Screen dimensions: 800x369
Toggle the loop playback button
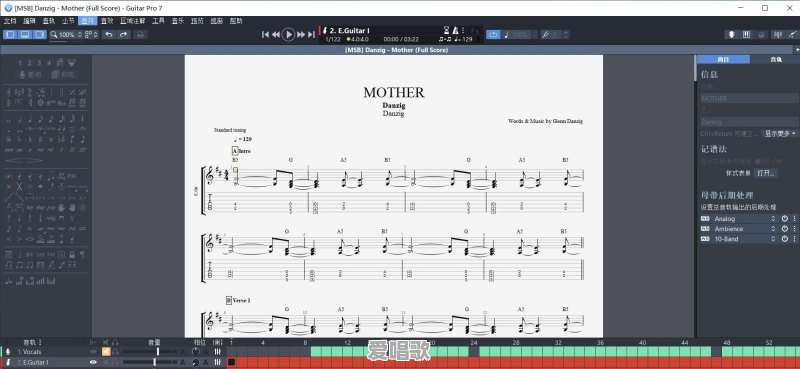(493, 34)
